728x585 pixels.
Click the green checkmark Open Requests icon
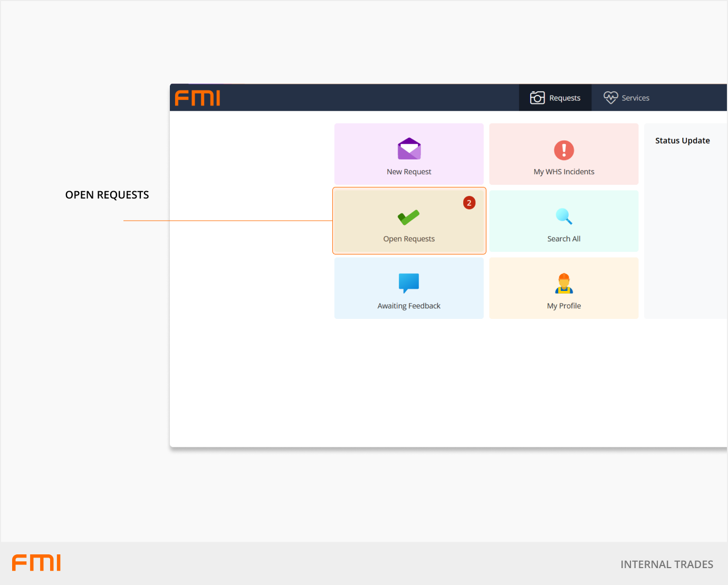pyautogui.click(x=409, y=217)
